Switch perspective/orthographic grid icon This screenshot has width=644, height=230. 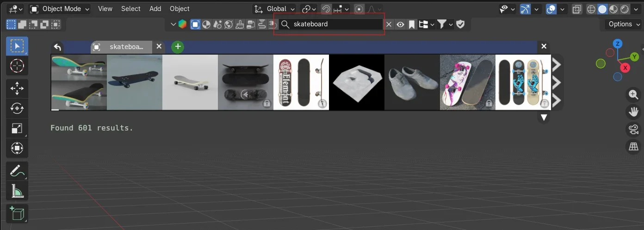pyautogui.click(x=633, y=147)
